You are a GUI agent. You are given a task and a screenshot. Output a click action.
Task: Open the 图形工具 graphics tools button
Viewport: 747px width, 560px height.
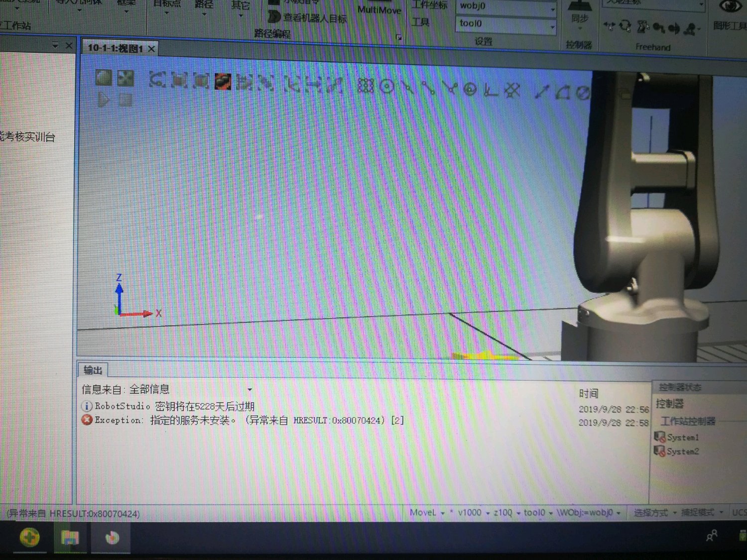click(730, 16)
